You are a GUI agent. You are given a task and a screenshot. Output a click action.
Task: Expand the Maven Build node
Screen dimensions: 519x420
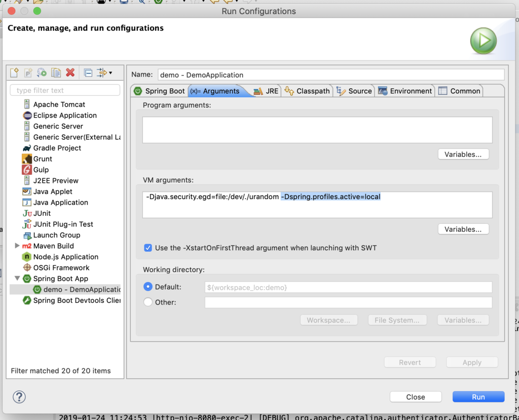[x=17, y=246]
